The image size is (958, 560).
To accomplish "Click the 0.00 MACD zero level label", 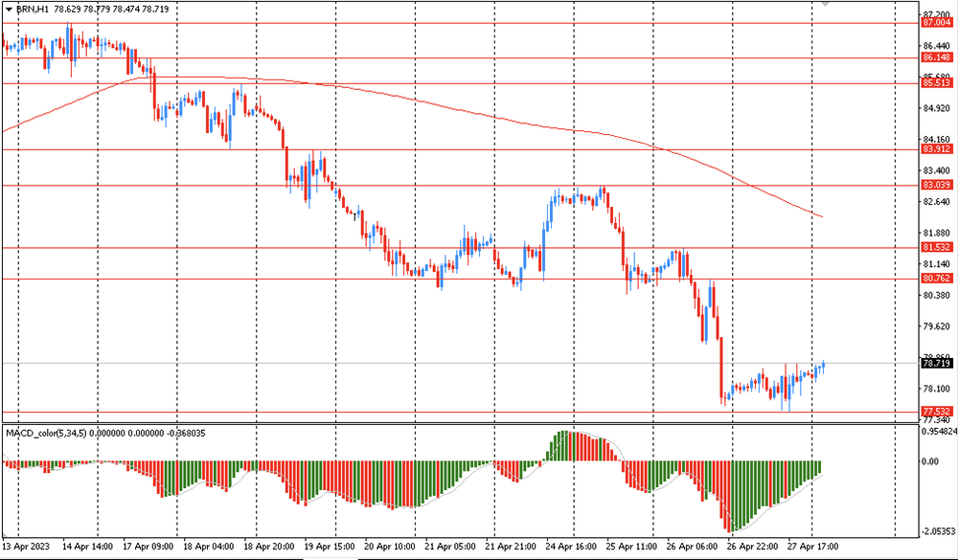I will click(930, 461).
